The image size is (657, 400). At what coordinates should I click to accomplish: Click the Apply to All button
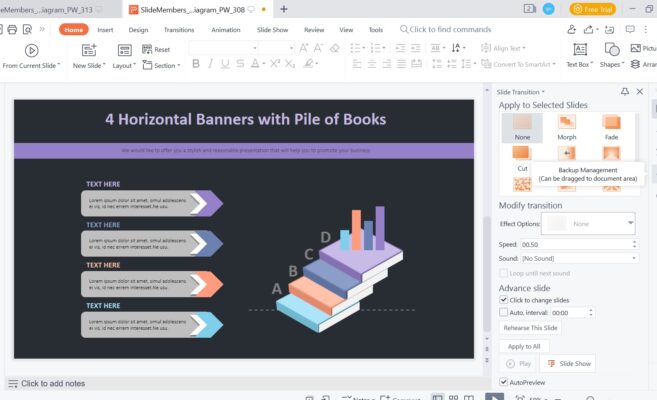tap(524, 346)
